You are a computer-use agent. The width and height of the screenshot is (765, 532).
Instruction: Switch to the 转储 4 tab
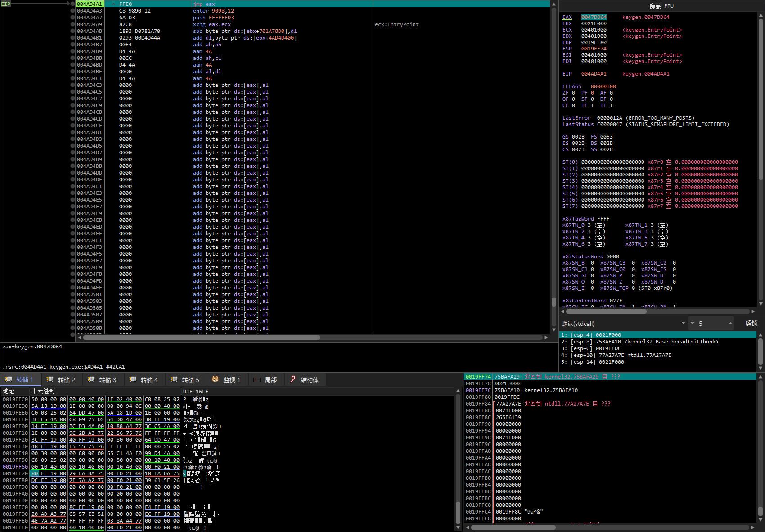144,380
